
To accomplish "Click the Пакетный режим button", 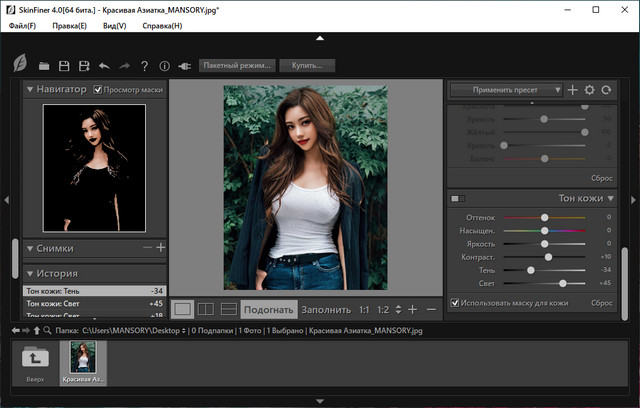I will (236, 66).
